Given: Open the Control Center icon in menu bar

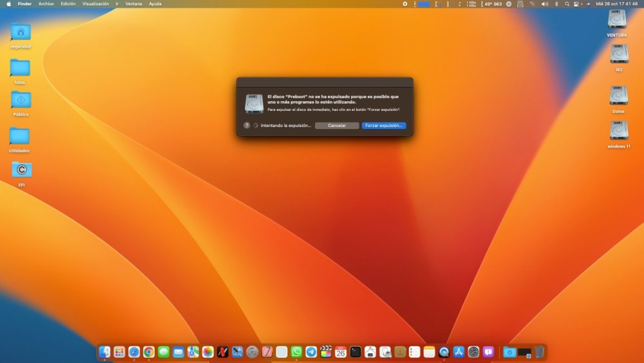Looking at the screenshot, I should tap(576, 4).
